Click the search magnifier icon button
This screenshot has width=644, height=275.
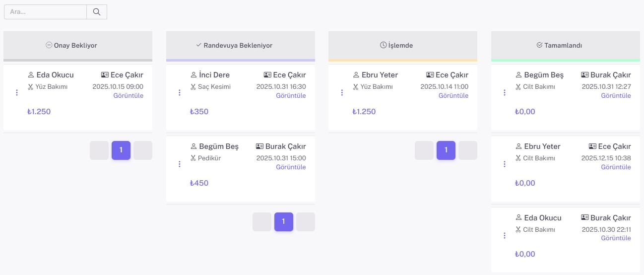[x=97, y=12]
